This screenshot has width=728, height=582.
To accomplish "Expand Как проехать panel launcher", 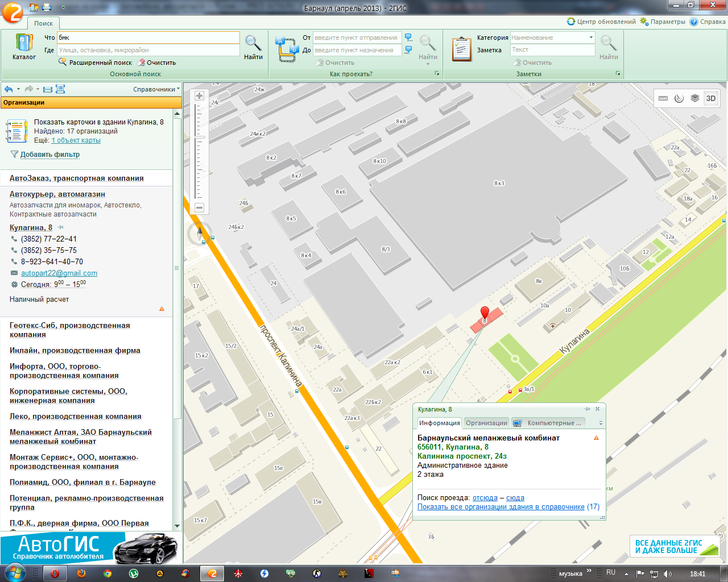I will 437,74.
